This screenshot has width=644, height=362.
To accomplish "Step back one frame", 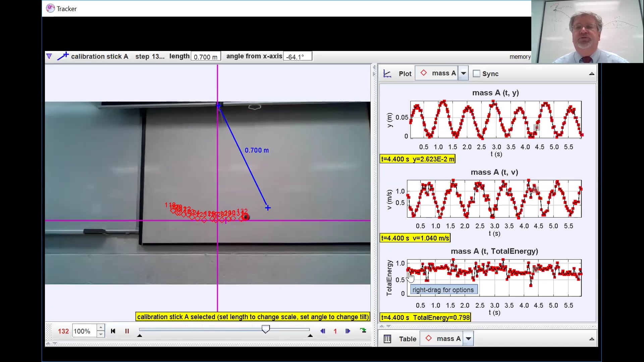I will tap(323, 331).
